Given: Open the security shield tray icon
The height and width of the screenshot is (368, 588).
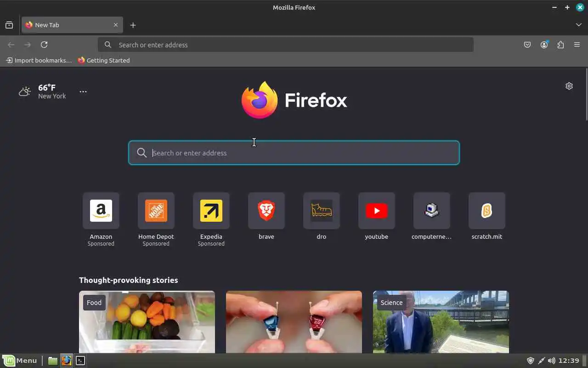Looking at the screenshot, I should coord(531,361).
